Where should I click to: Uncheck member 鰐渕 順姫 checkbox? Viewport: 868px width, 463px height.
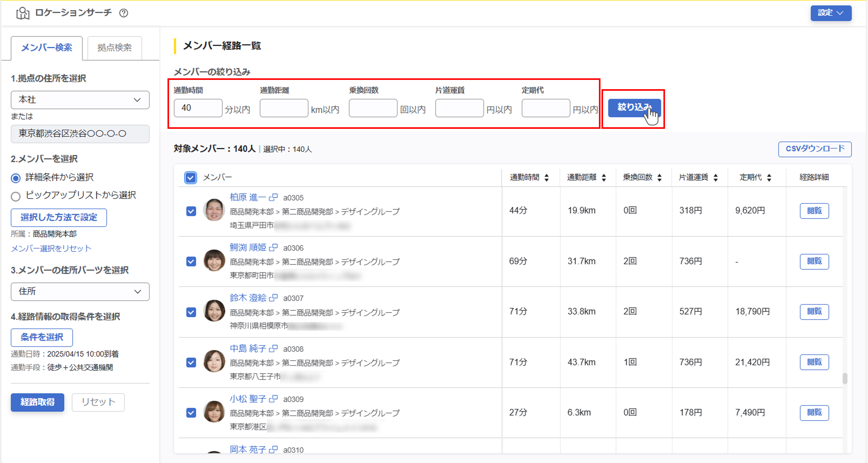coord(191,262)
